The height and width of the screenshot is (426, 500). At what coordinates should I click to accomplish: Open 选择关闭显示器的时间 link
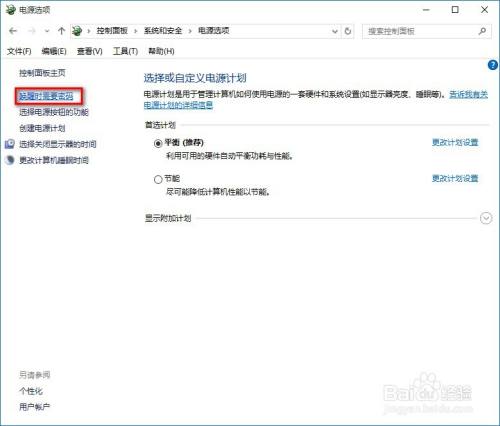pyautogui.click(x=58, y=144)
